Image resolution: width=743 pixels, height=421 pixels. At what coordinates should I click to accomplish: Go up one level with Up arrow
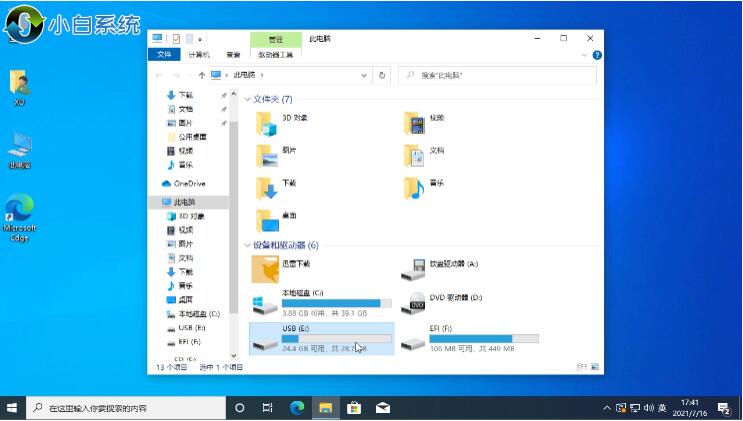(202, 75)
